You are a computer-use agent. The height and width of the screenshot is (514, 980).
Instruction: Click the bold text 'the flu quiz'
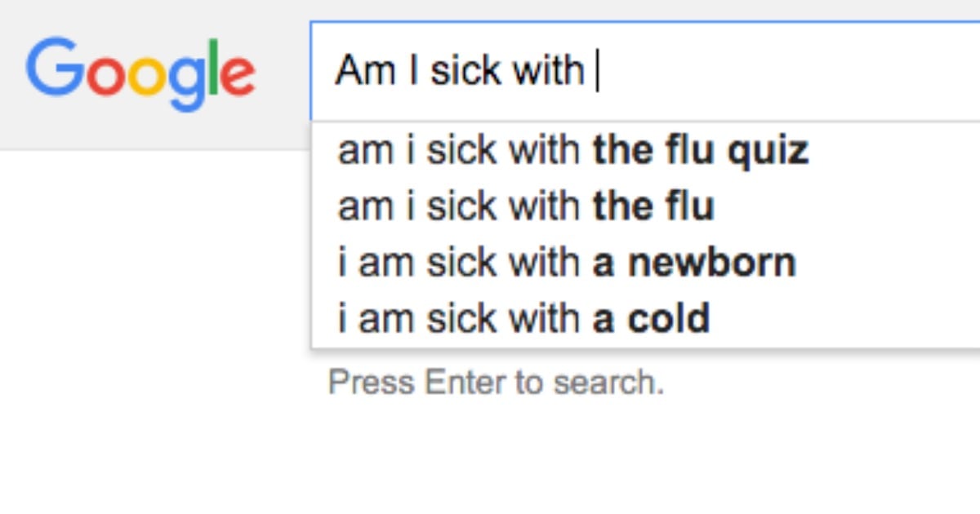point(701,152)
